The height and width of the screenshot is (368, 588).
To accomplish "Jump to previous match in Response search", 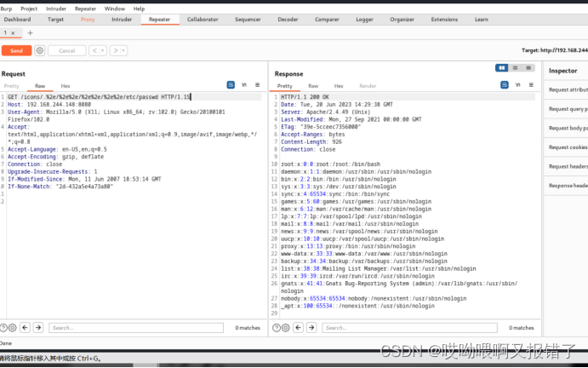I will (x=298, y=328).
